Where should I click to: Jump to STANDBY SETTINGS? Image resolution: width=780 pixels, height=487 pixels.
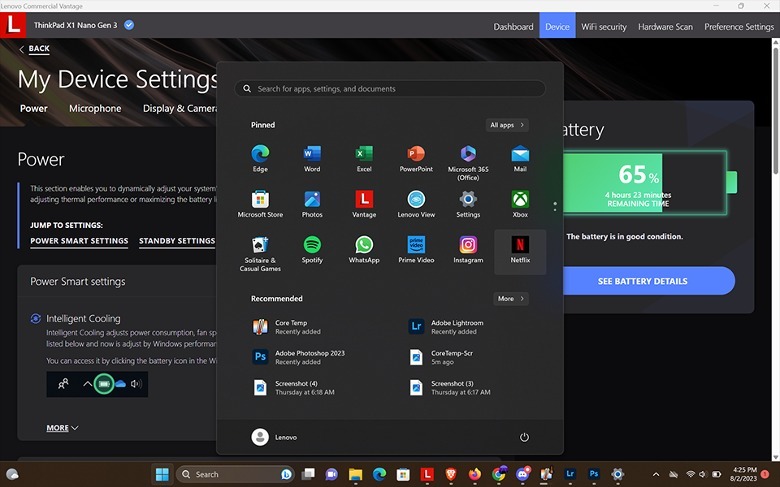click(177, 241)
